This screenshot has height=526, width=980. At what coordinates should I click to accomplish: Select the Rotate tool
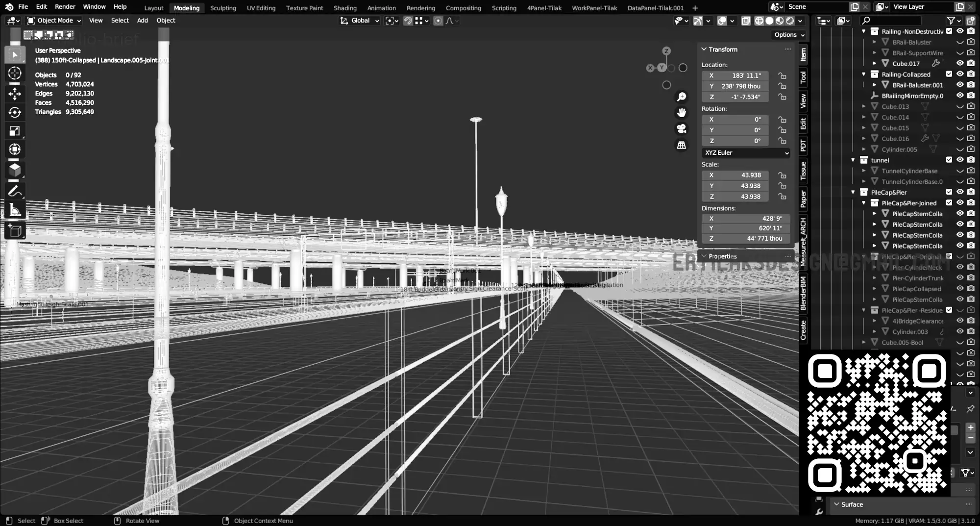(15, 112)
